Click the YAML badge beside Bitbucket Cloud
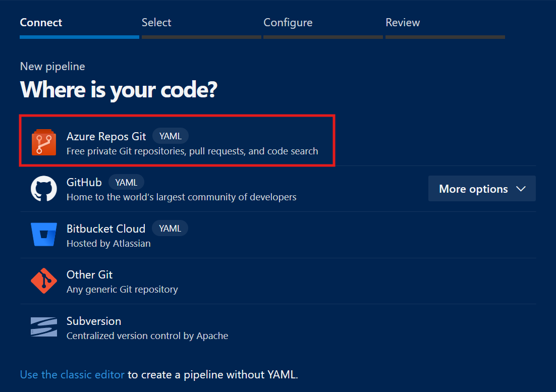The width and height of the screenshot is (556, 392). tap(170, 229)
